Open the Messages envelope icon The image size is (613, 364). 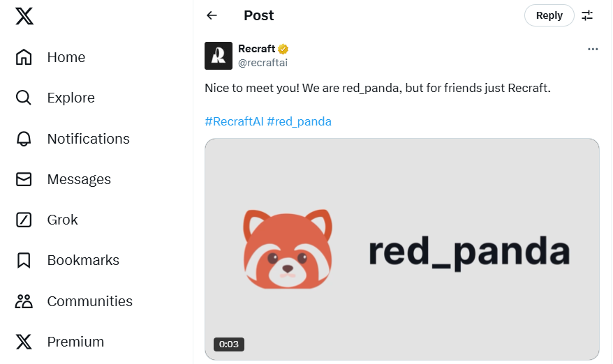[24, 179]
